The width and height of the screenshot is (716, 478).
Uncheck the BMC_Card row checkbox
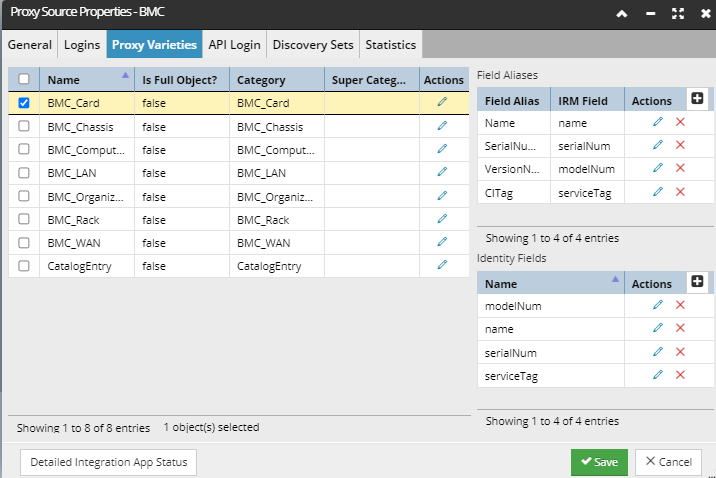(24, 103)
